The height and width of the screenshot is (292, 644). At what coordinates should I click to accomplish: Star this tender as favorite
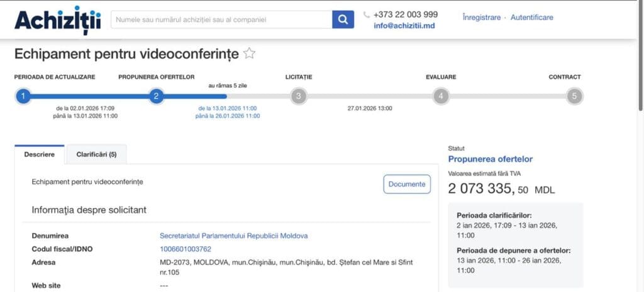point(250,53)
